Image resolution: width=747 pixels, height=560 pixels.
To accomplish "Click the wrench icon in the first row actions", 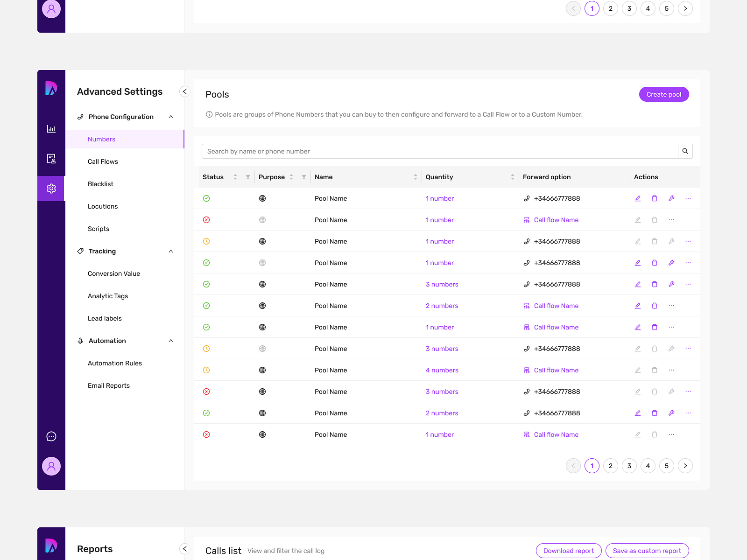I will 671,198.
